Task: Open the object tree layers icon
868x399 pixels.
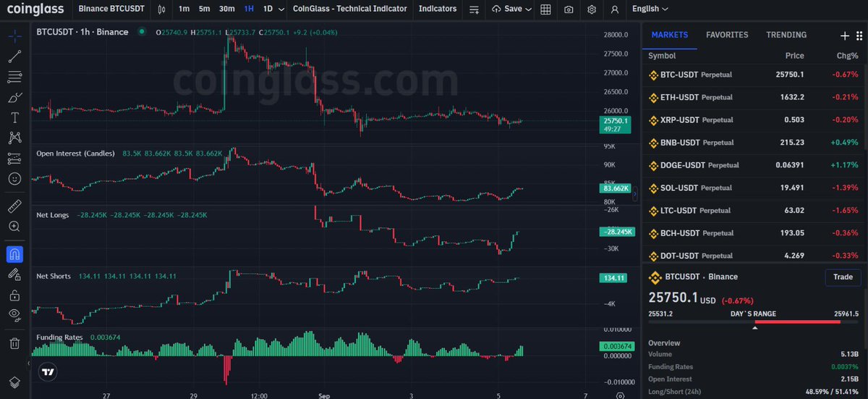Action: pos(14,382)
